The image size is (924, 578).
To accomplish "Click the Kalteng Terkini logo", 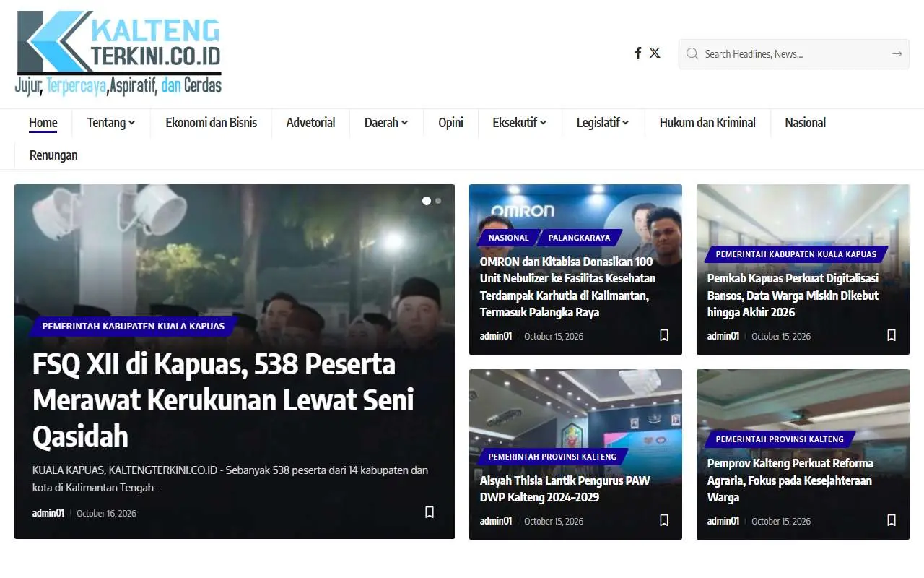I will pyautogui.click(x=119, y=53).
